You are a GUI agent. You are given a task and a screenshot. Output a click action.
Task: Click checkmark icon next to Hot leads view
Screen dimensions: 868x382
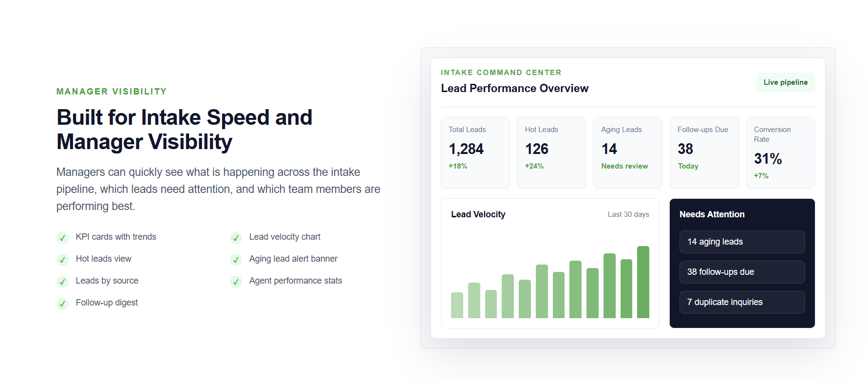[62, 260]
